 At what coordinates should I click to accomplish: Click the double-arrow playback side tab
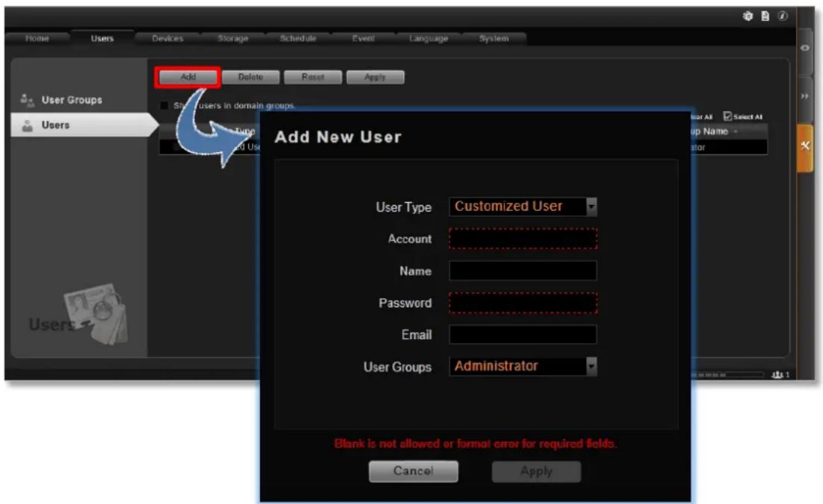pyautogui.click(x=804, y=97)
